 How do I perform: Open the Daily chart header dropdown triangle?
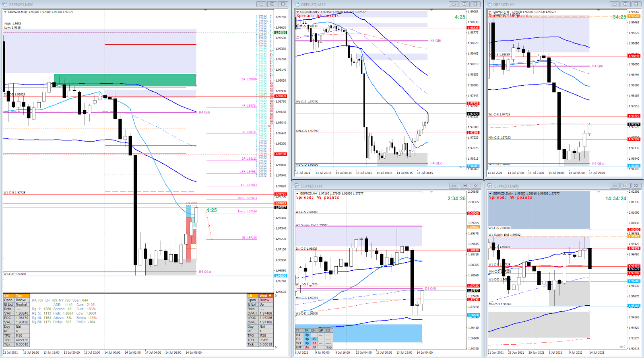tap(490, 193)
